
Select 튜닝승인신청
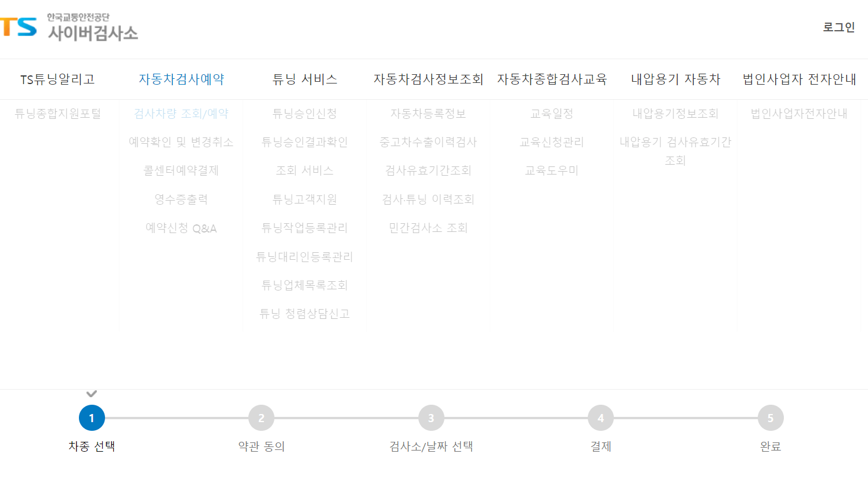pyautogui.click(x=304, y=114)
